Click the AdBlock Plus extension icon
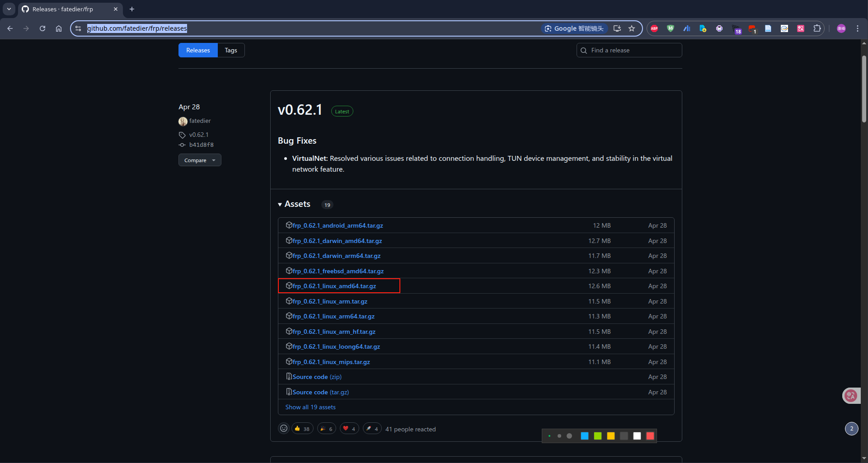Screen dimensions: 868x463 (x=654, y=28)
